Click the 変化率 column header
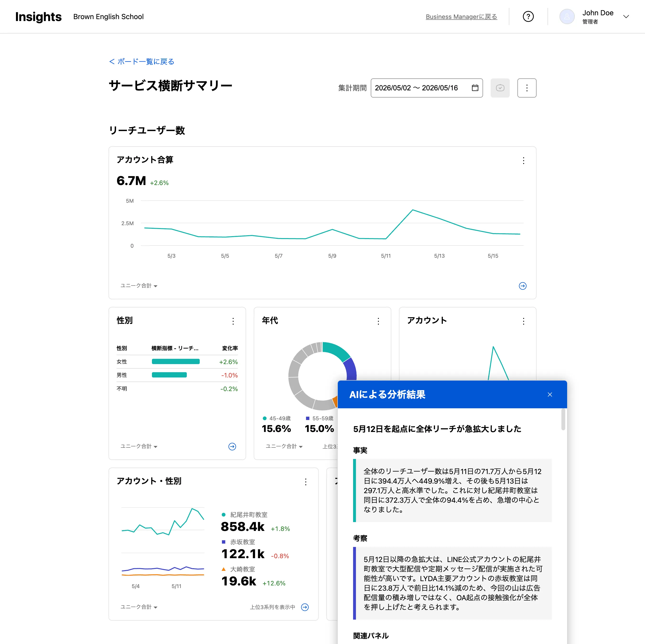 click(x=230, y=348)
